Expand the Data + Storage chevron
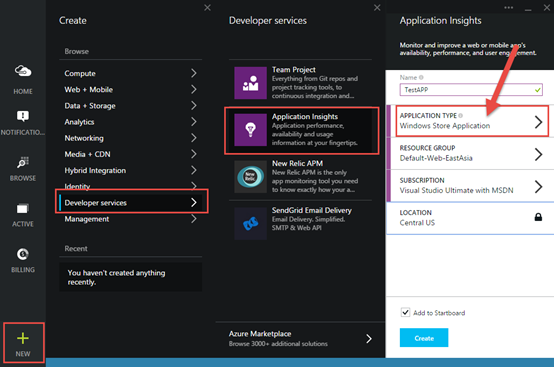The height and width of the screenshot is (367, 554). click(x=194, y=106)
